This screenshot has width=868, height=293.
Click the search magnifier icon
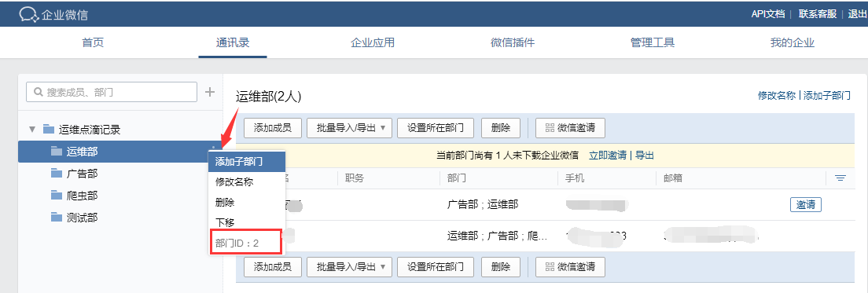pos(39,92)
